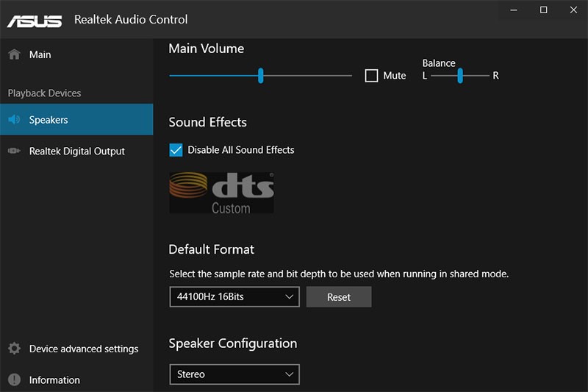Open the 44100Hz 16Bits format dropdown
This screenshot has height=392, width=588.
pos(234,296)
